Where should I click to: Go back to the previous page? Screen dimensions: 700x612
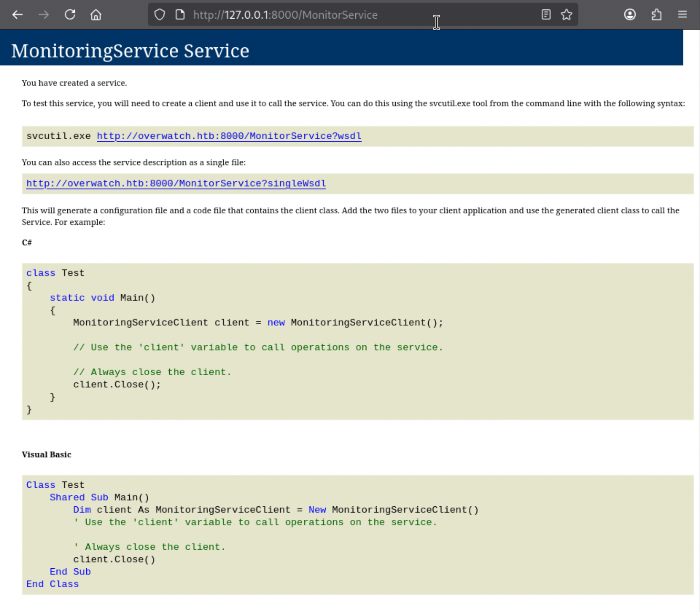[x=17, y=15]
